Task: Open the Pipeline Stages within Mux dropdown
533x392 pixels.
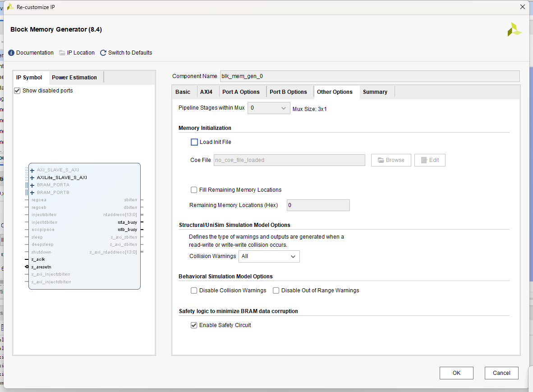Action: click(269, 108)
